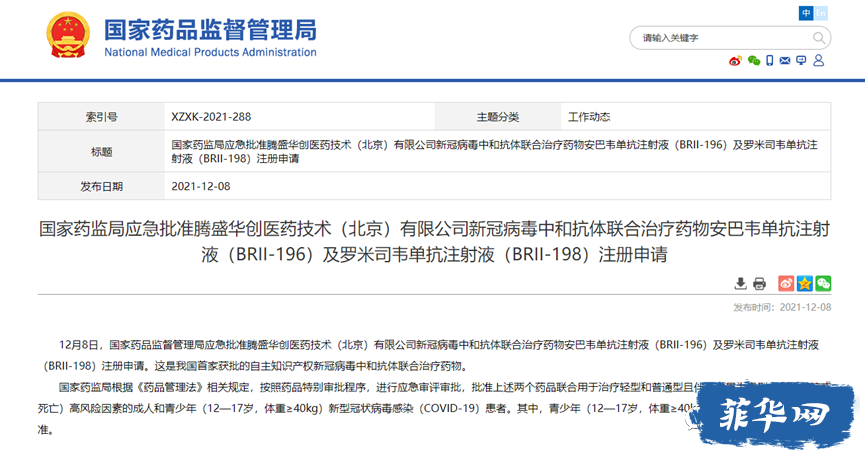865x461 pixels.
Task: Click the 发布日期 label cell
Action: click(x=102, y=186)
